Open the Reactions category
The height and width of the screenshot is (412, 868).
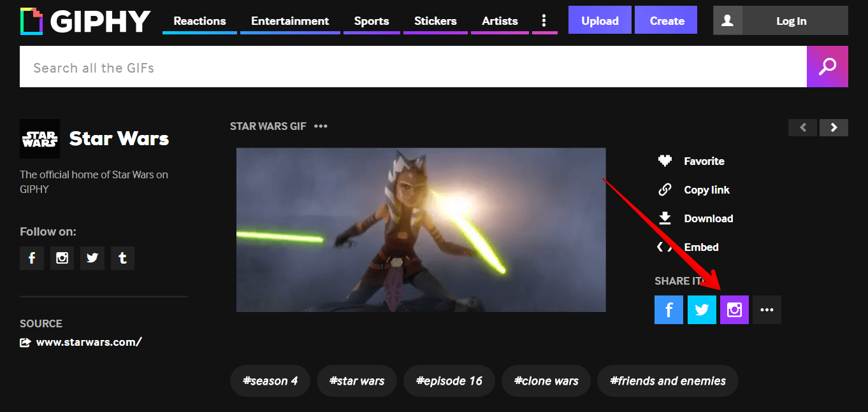(199, 21)
